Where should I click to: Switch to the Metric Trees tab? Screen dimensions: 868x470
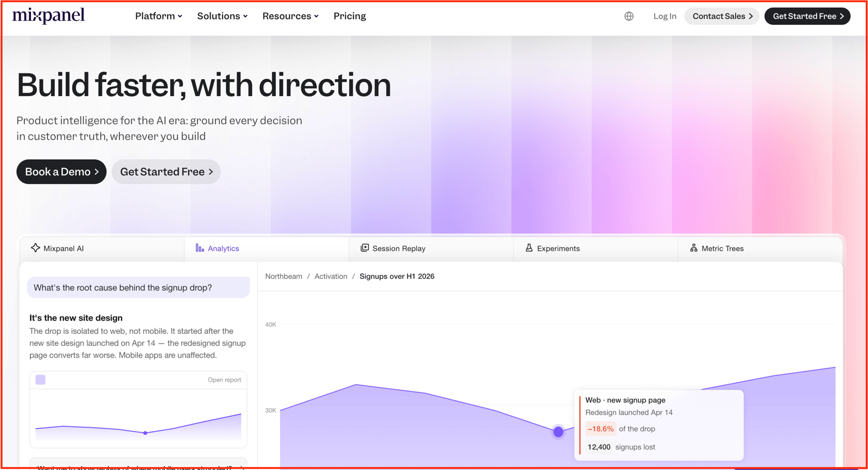(x=760, y=249)
